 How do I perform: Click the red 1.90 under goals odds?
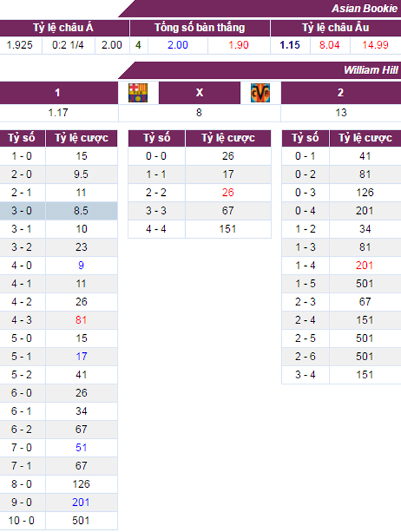239,45
